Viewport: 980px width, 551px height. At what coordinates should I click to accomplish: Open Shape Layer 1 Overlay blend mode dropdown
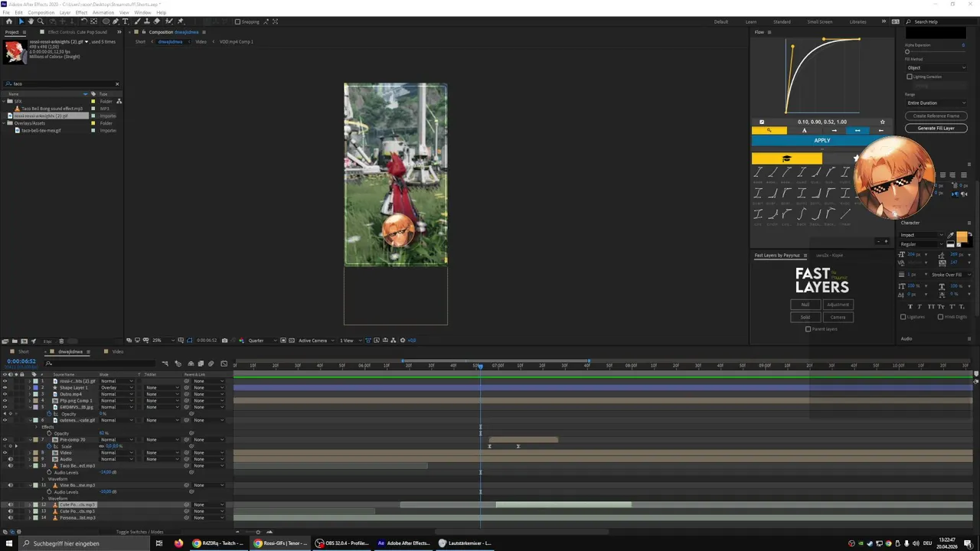pos(116,387)
